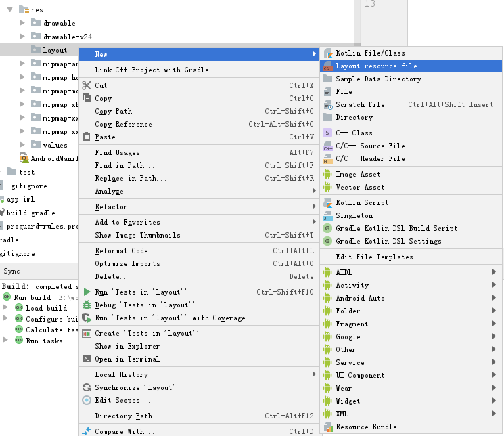Click the Layout resource file icon

click(x=327, y=66)
